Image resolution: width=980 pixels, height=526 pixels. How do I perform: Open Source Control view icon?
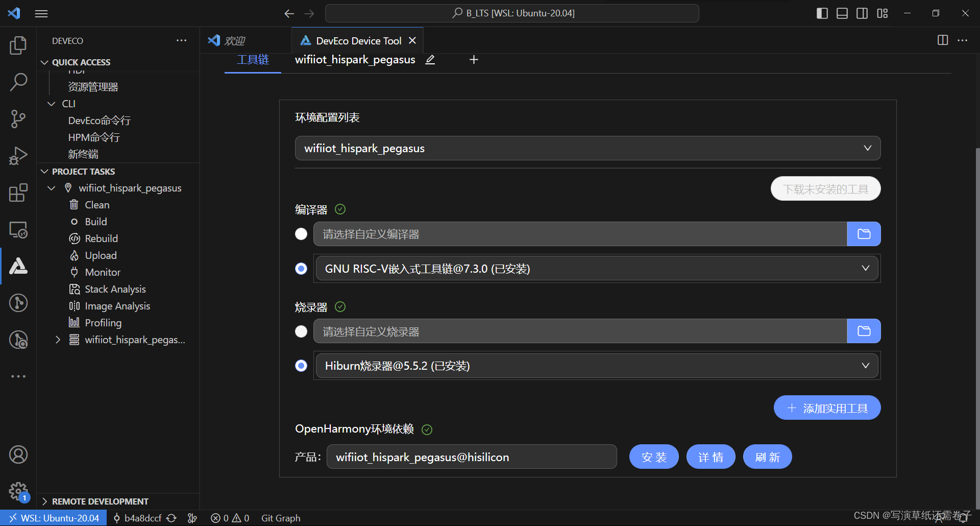(x=18, y=118)
